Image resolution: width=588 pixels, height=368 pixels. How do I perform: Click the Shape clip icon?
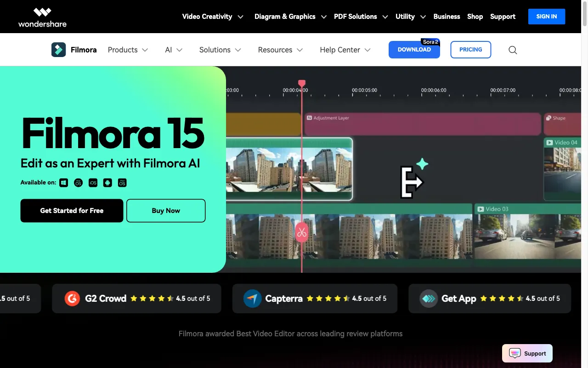tap(548, 118)
